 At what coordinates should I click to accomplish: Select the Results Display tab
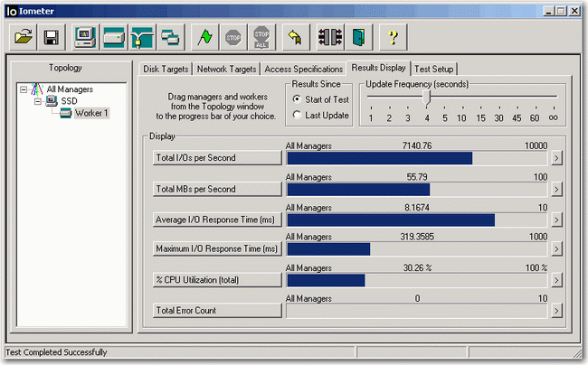[x=378, y=68]
